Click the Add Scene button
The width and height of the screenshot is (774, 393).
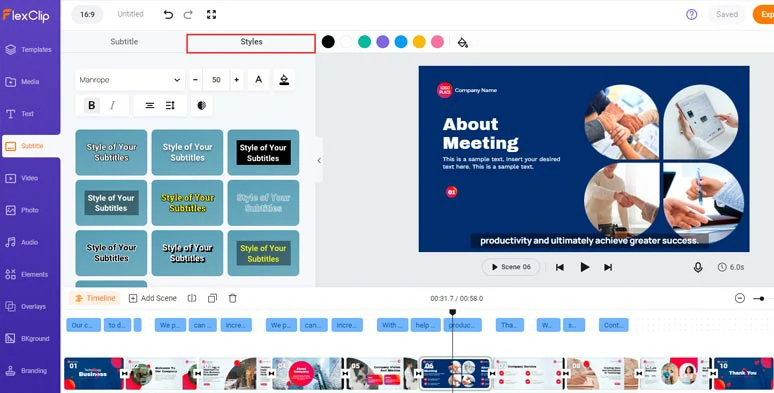click(x=153, y=298)
